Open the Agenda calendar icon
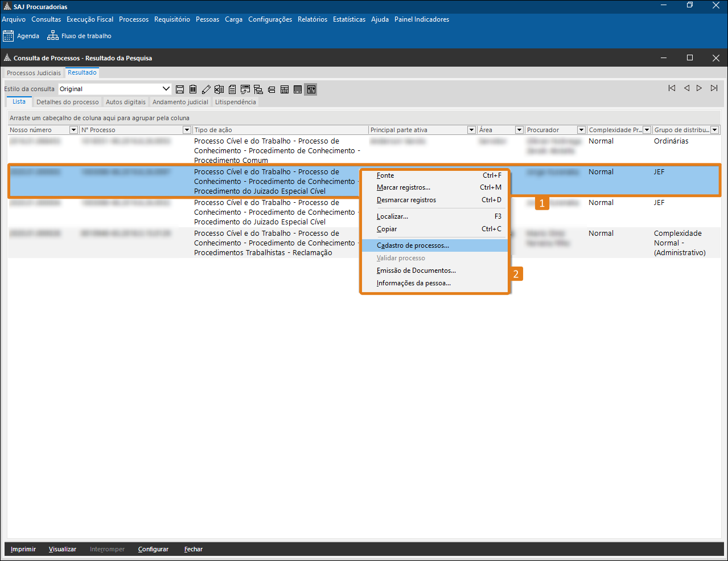728x561 pixels. click(8, 36)
